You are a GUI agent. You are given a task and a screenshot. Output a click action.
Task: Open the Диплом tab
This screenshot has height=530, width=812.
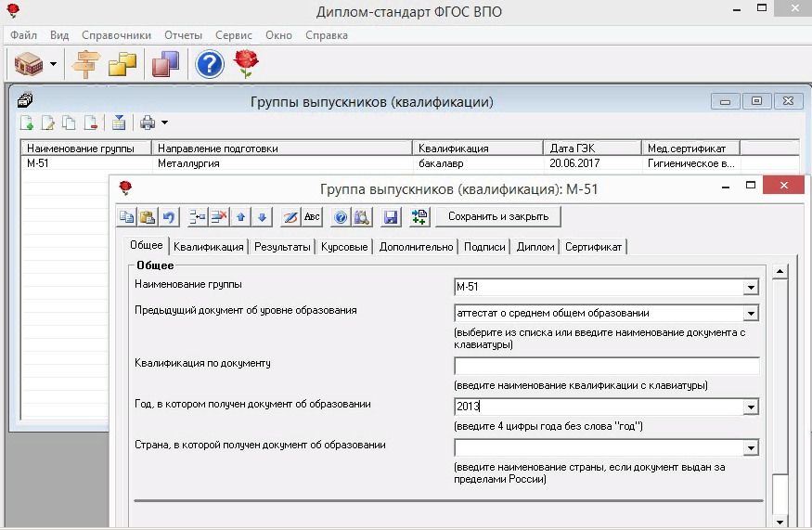pyautogui.click(x=535, y=247)
